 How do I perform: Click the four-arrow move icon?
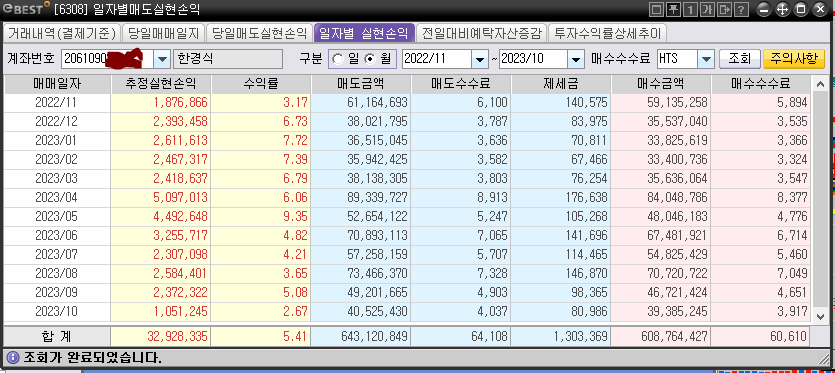783,9
